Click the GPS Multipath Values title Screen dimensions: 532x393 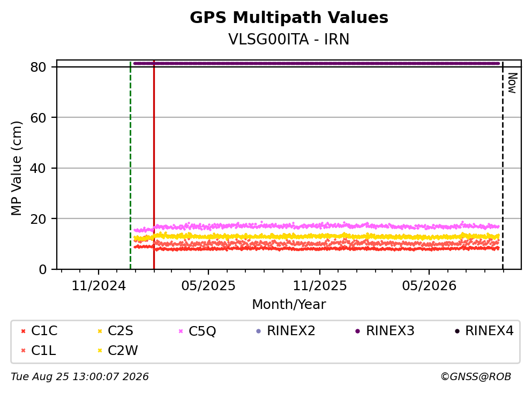coord(289,18)
